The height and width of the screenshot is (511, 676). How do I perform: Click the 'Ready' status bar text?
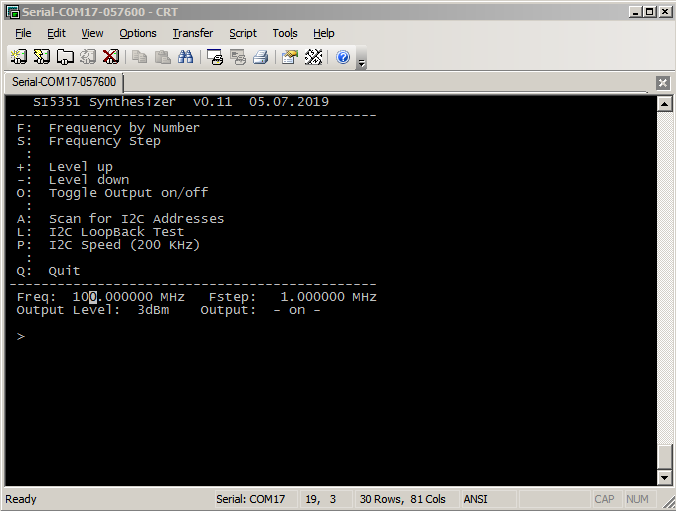[21, 499]
